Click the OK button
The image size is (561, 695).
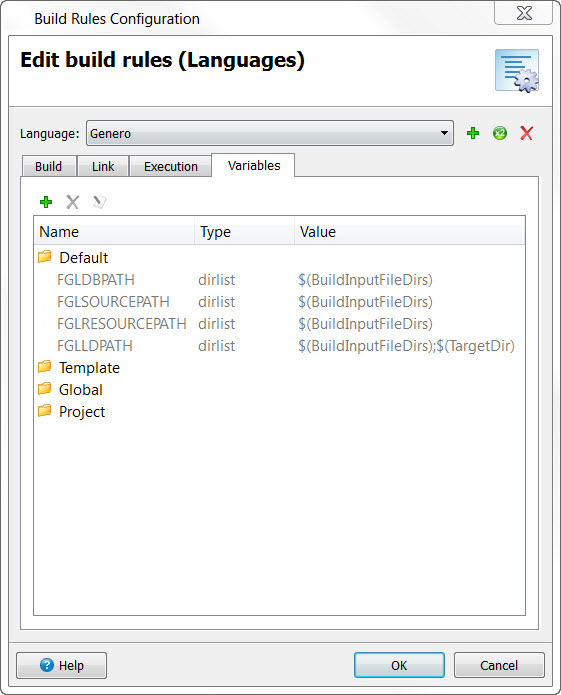pos(399,665)
